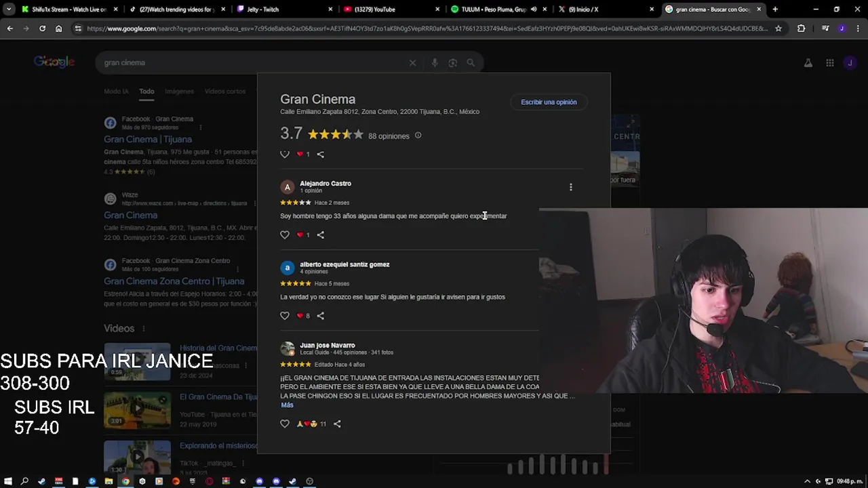The width and height of the screenshot is (868, 488).
Task: Switch to the Imágenes tab
Action: [x=179, y=91]
